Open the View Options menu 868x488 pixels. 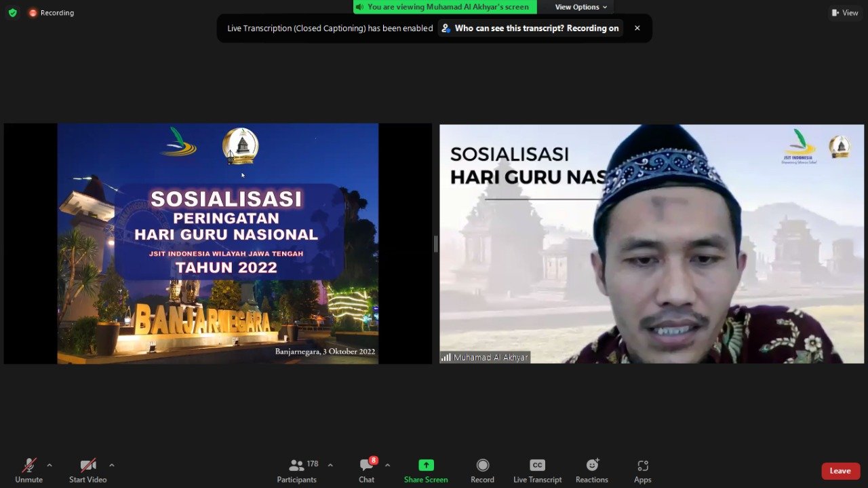(x=580, y=7)
